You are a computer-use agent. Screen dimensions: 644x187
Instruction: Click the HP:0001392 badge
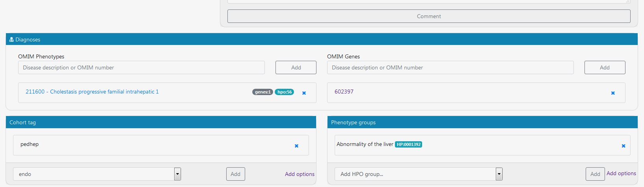click(408, 144)
